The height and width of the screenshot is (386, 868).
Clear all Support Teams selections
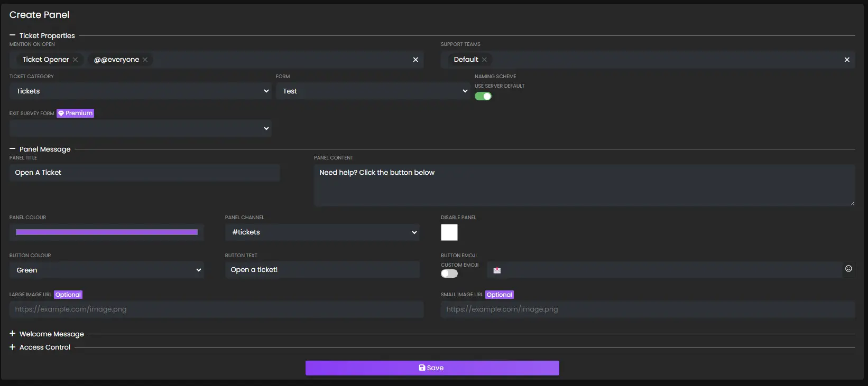point(847,60)
